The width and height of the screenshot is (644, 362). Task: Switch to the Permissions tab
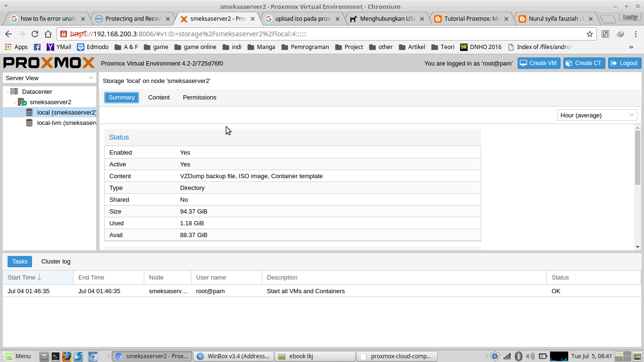coord(199,97)
